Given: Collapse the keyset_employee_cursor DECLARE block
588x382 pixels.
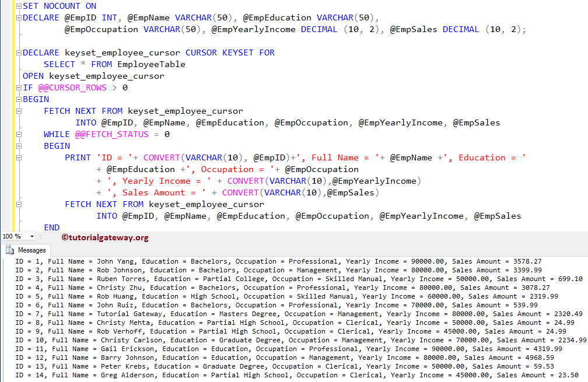Looking at the screenshot, I should tap(18, 52).
